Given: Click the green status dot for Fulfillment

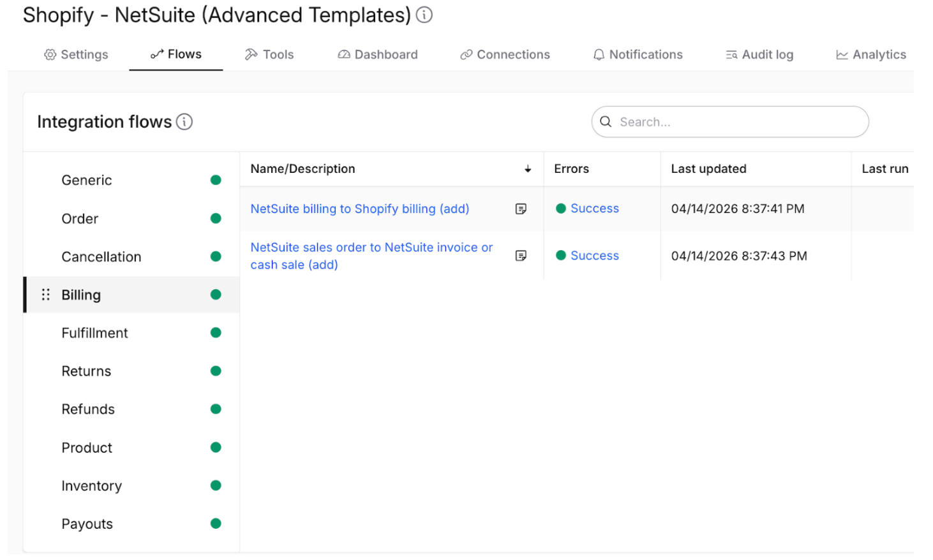Looking at the screenshot, I should click(216, 332).
